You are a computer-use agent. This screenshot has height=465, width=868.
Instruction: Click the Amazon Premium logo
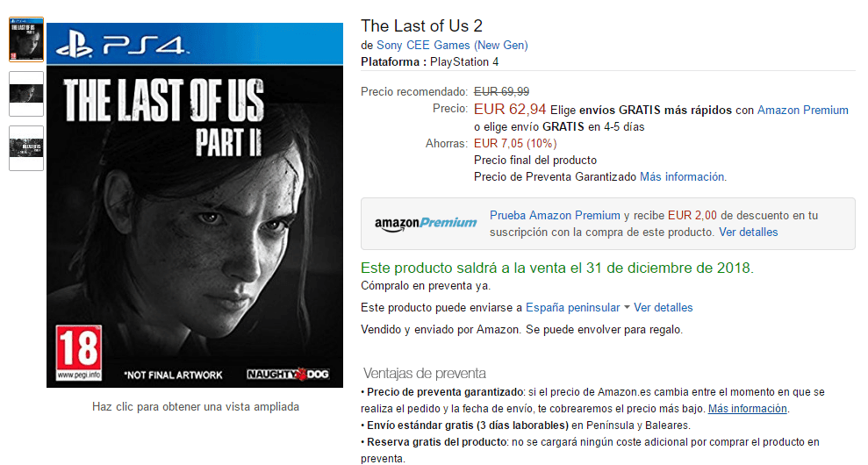coord(425,224)
